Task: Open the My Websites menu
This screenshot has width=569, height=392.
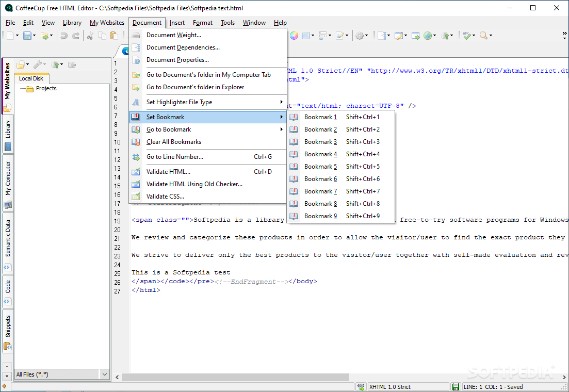Action: coord(107,23)
